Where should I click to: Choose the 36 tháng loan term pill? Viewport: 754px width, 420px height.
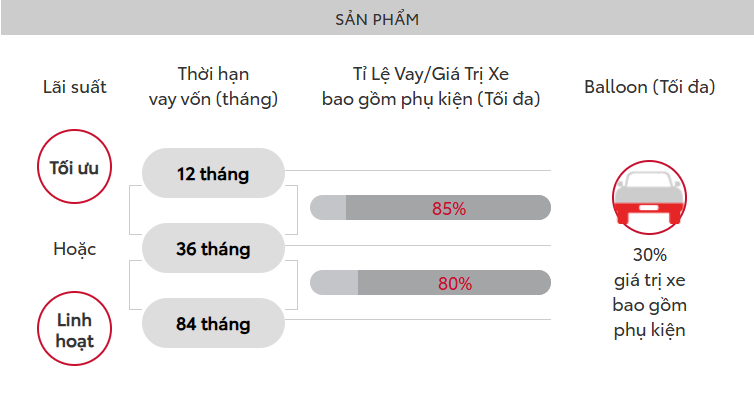(213, 248)
